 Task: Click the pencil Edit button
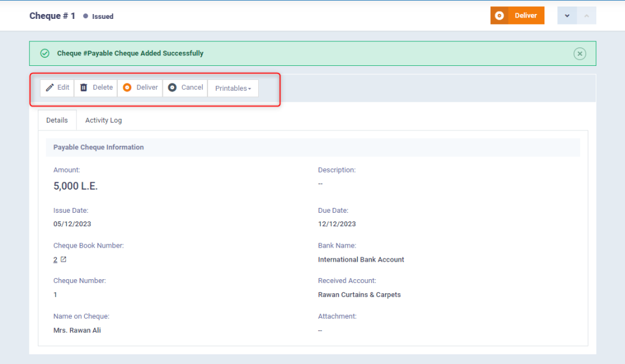57,88
